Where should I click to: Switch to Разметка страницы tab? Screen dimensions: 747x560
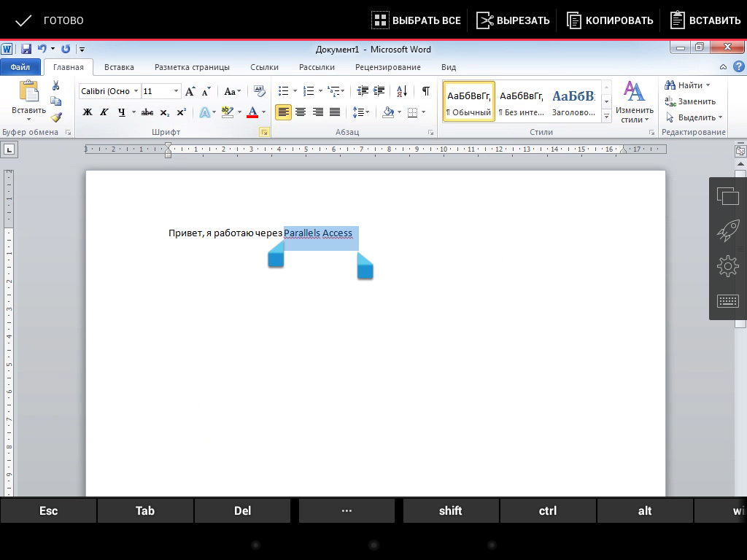coord(192,67)
